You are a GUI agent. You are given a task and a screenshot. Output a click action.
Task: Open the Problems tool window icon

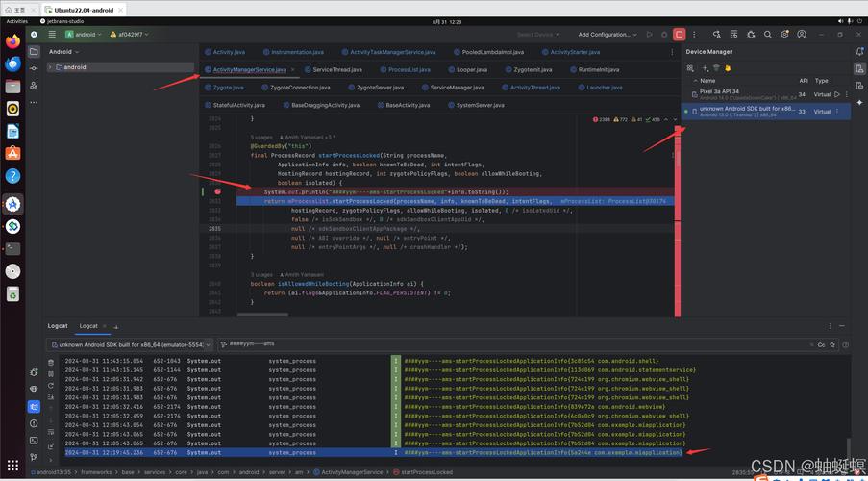[x=34, y=423]
